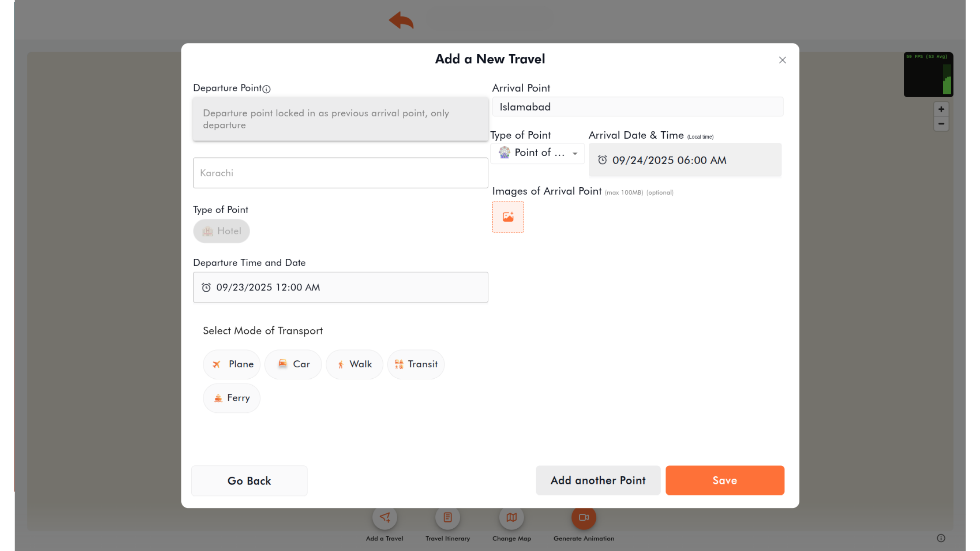Select Car as transport mode
Image resolution: width=980 pixels, height=551 pixels.
tap(293, 364)
